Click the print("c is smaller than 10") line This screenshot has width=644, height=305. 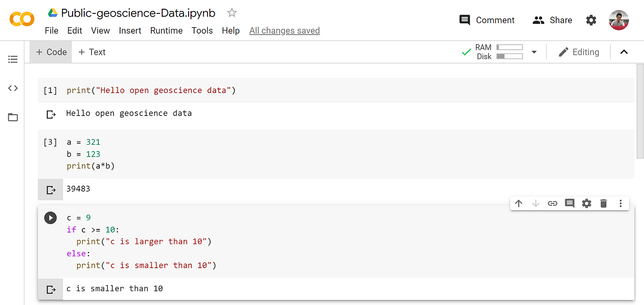(146, 265)
